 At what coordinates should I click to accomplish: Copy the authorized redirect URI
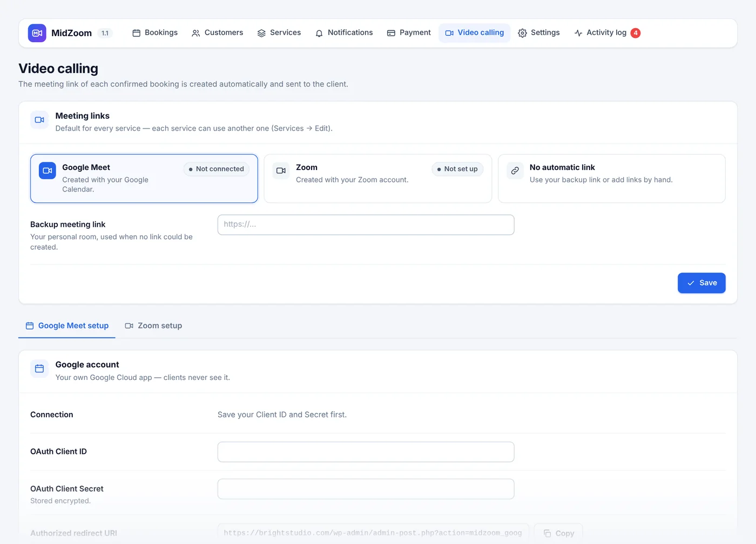[558, 533]
